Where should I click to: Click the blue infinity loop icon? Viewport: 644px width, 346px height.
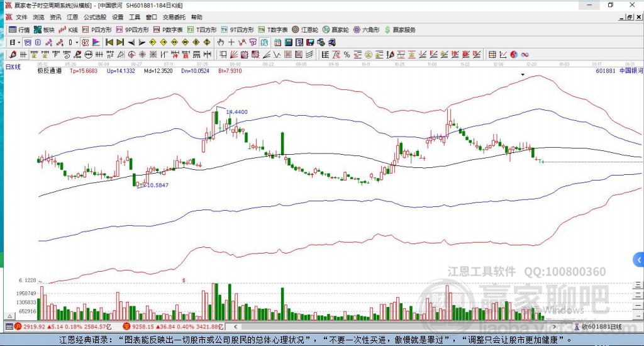coord(525,54)
